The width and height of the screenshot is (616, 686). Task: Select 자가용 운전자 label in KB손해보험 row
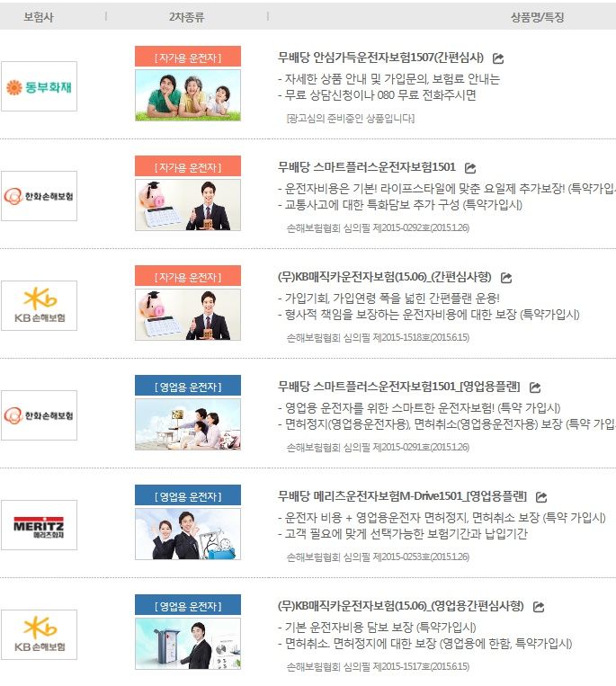coord(188,276)
